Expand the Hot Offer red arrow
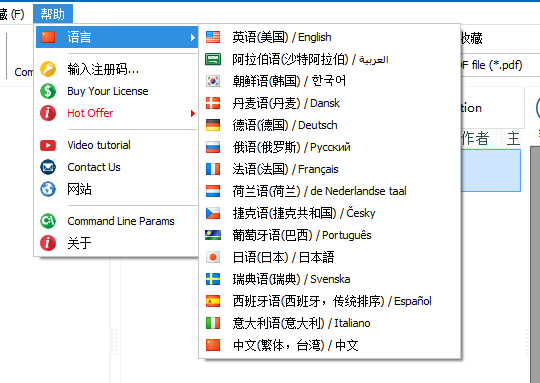540x383 pixels. [x=193, y=113]
